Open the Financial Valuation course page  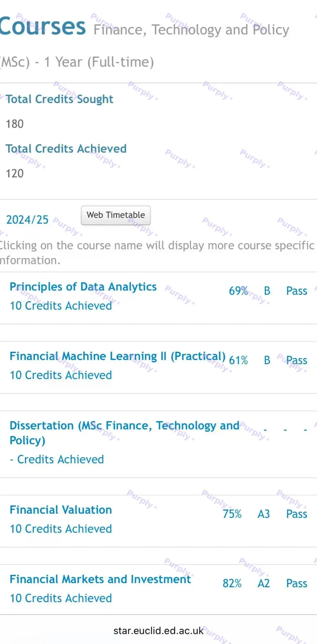point(61,510)
